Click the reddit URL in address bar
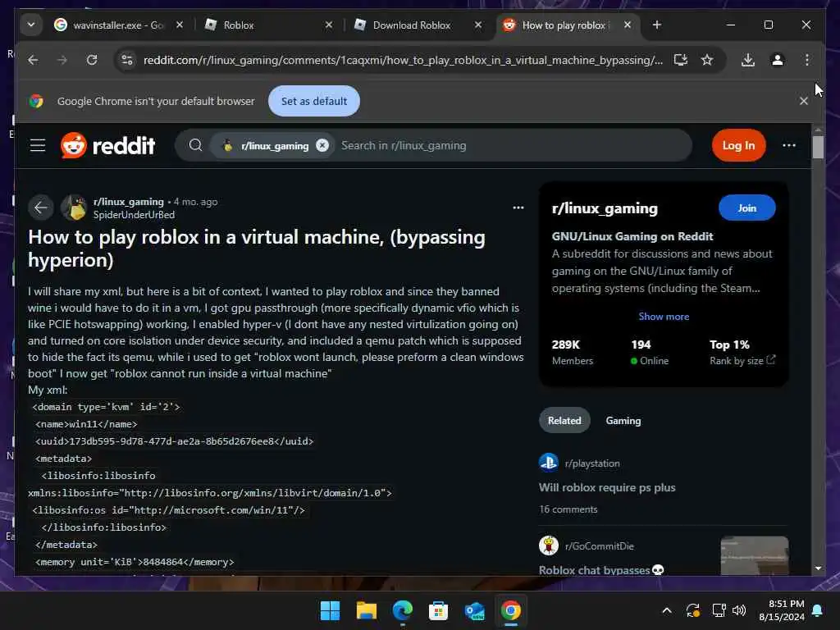This screenshot has height=630, width=840. click(403, 60)
